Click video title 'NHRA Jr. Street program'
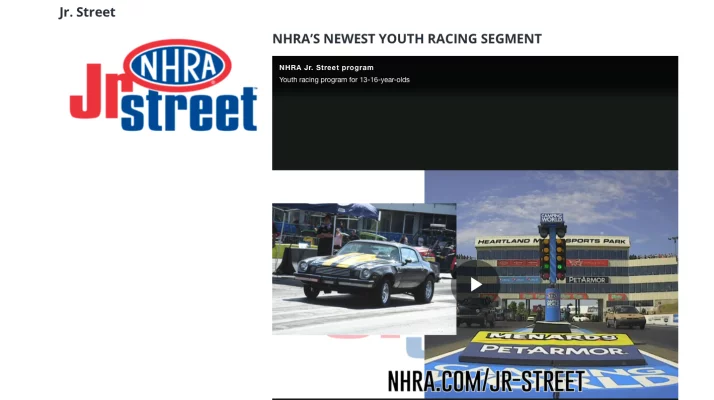This screenshot has height=400, width=714. [326, 67]
